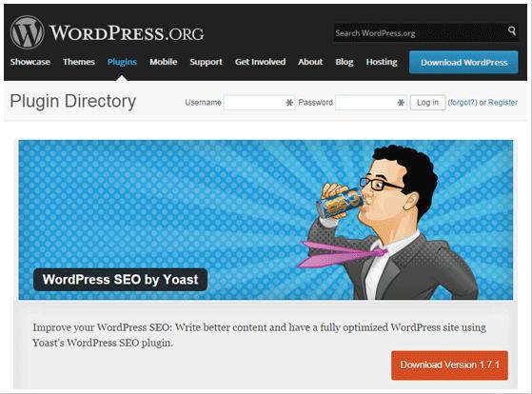This screenshot has width=532, height=394.
Task: Select the Plugins navigation tab
Action: 122,62
